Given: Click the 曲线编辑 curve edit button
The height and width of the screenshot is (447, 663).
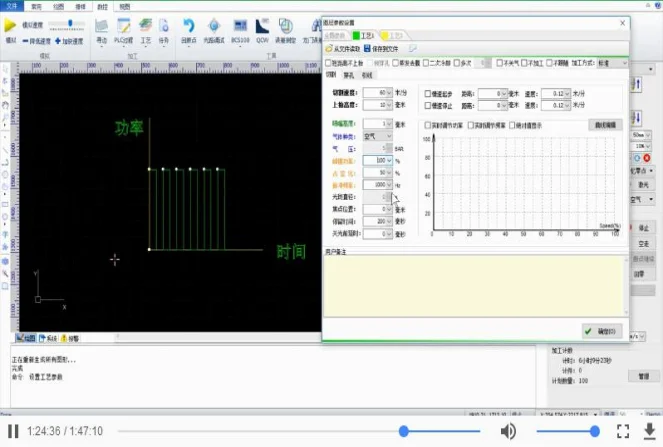Looking at the screenshot, I should 604,125.
